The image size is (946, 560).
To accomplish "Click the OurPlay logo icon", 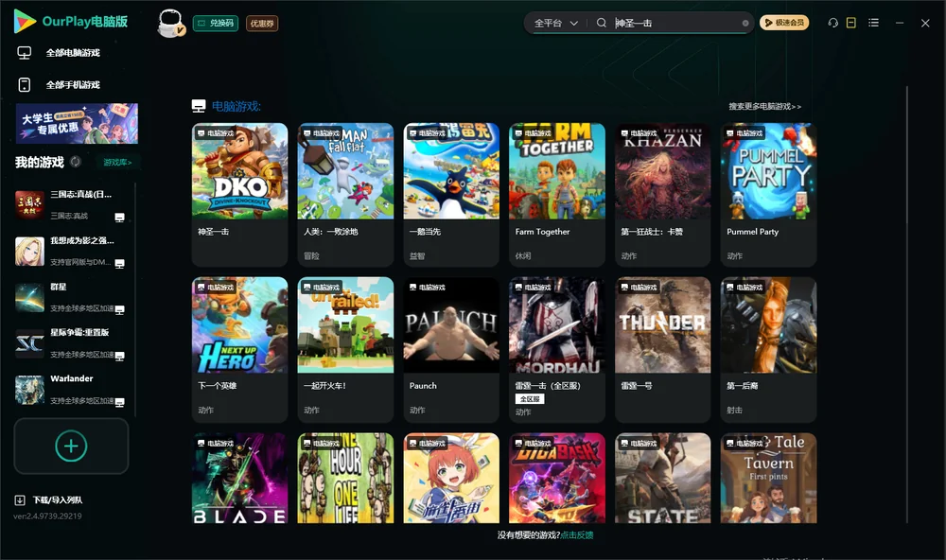I will click(x=25, y=22).
